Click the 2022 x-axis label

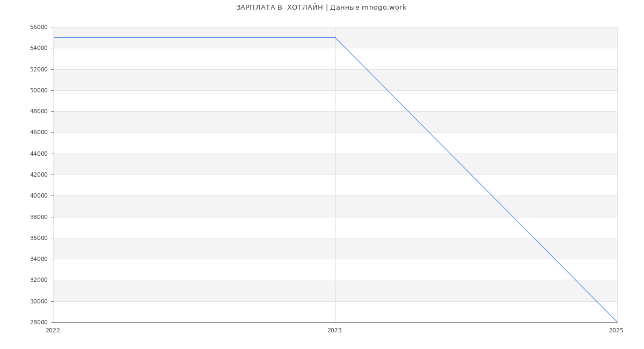coord(53,331)
